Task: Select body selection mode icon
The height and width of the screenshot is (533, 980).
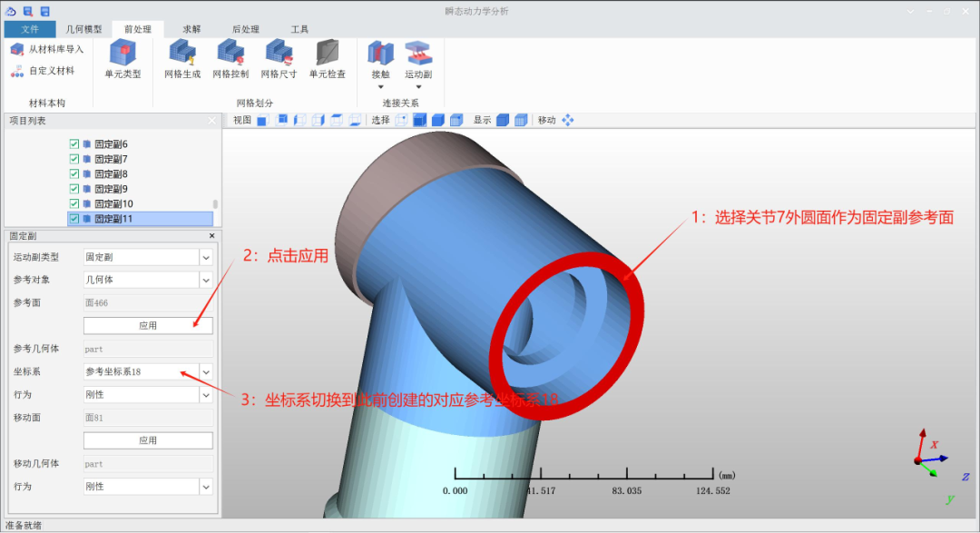Action: tap(438, 120)
